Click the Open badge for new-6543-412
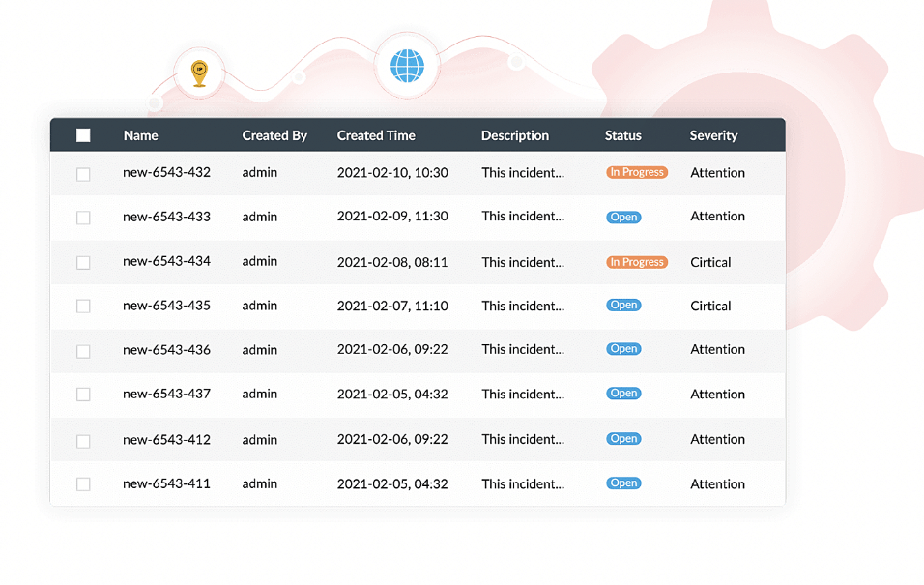This screenshot has height=585, width=924. 623,438
